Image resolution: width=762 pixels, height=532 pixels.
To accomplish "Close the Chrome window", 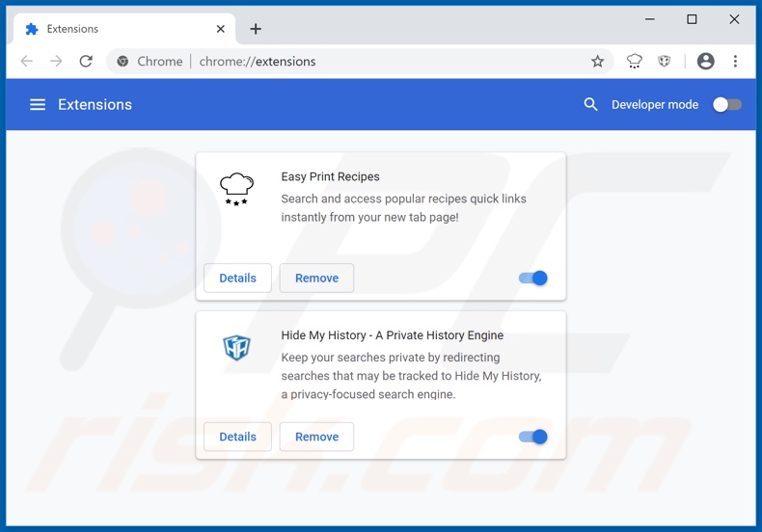I will pos(734,19).
